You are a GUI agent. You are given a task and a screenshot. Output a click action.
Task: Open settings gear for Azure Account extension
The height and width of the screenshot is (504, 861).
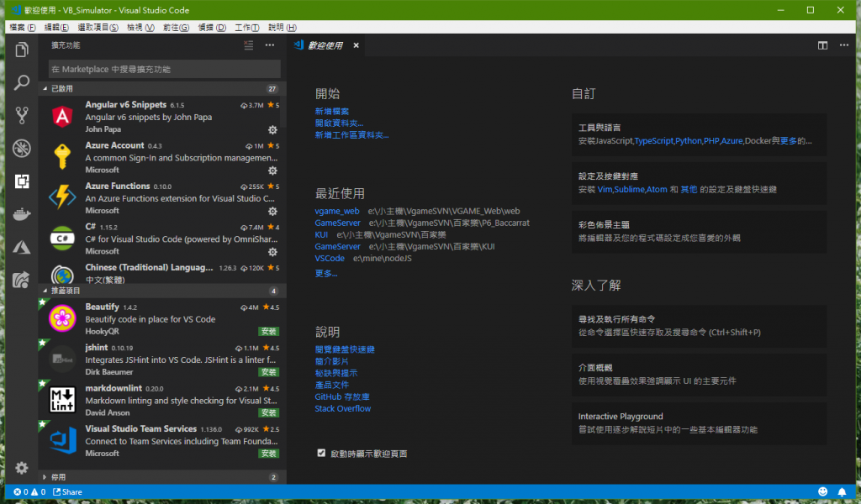pyautogui.click(x=272, y=171)
